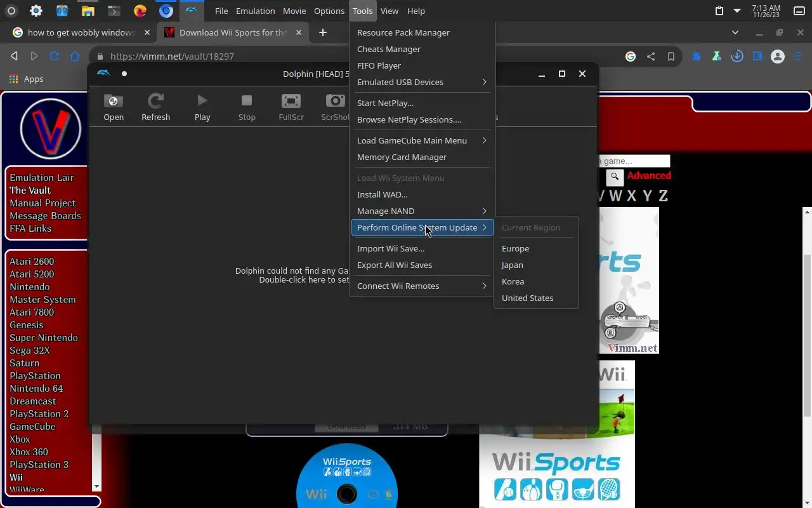Screen dimensions: 812x508
Task: Choose Import Wii Save...
Action: 422,248
